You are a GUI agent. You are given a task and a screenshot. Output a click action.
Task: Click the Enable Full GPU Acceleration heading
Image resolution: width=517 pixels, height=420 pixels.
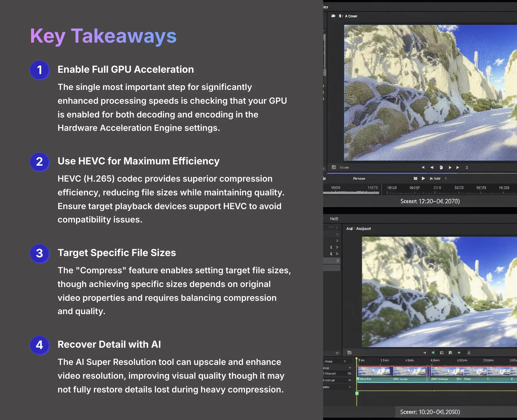(x=126, y=69)
